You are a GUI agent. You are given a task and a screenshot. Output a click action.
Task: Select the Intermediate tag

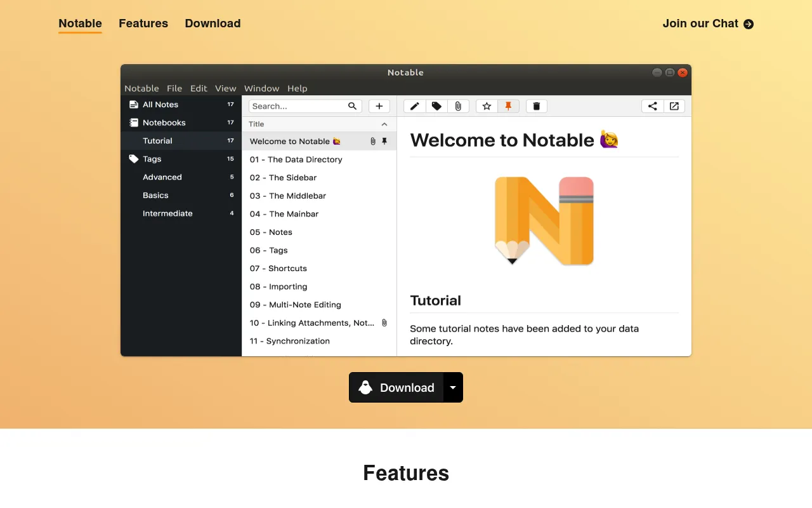[181, 213]
